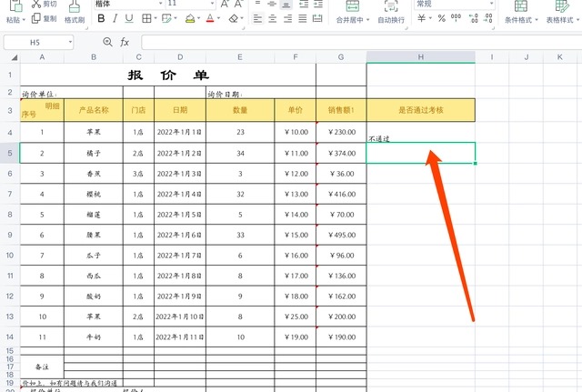Click the eraser clear-formatting icon
Screen dimensions: 582x392
[234, 18]
